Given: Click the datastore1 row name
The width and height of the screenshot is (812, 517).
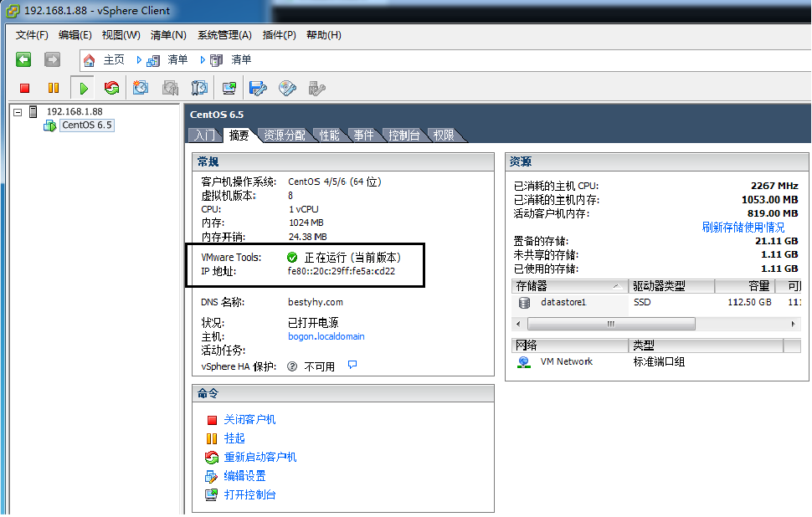Looking at the screenshot, I should click(563, 302).
